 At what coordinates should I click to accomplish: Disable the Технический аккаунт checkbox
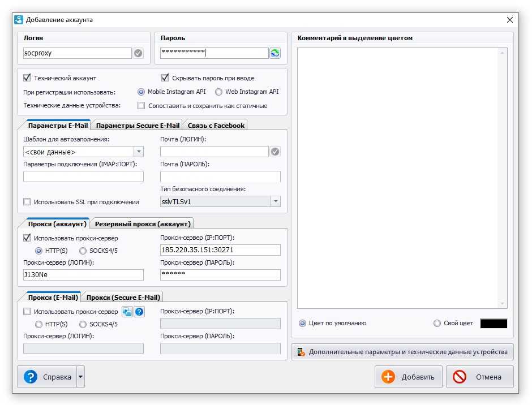pos(27,78)
